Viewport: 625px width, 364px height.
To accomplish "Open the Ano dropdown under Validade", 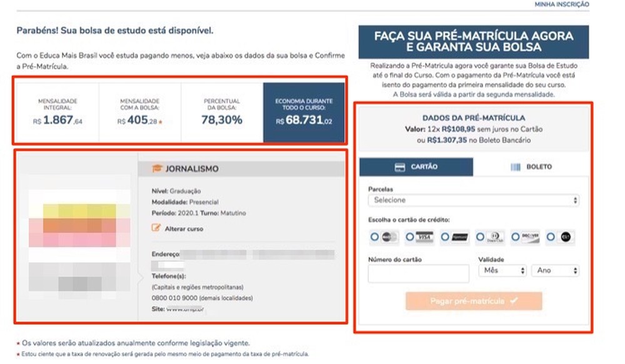I will coord(555,270).
